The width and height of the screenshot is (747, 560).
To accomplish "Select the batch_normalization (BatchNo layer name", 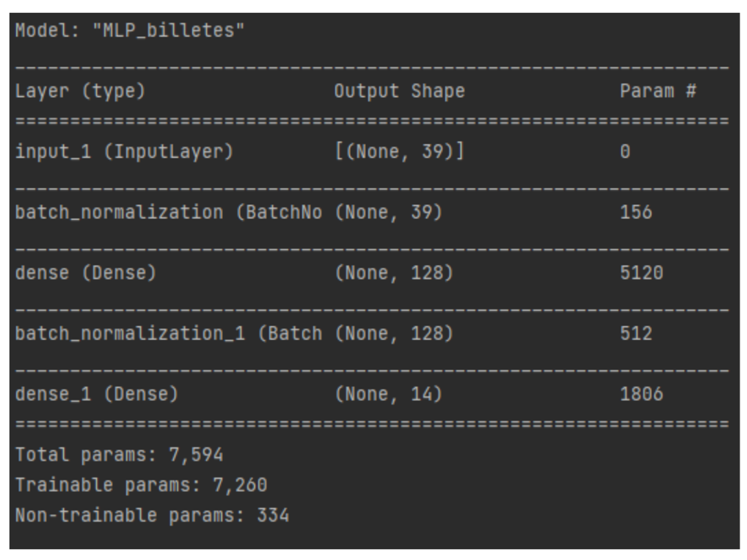I will [x=168, y=212].
